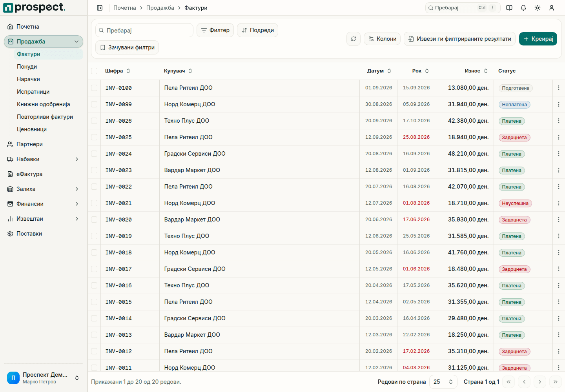Click Извези ги филтрираните резултати
The height and width of the screenshot is (392, 565).
pyautogui.click(x=459, y=39)
